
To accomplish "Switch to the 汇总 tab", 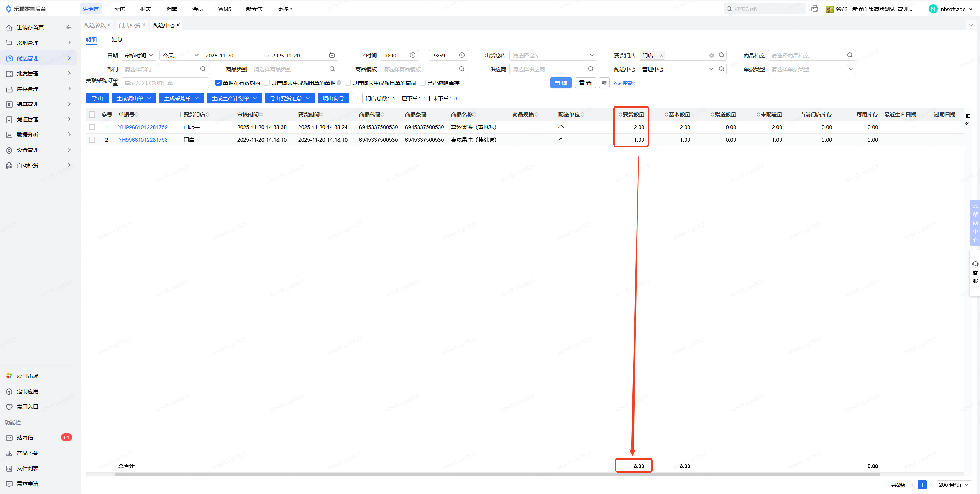I will pos(117,39).
